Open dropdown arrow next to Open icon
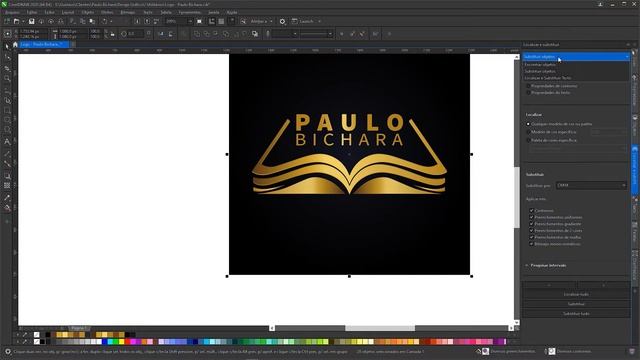 23,21
